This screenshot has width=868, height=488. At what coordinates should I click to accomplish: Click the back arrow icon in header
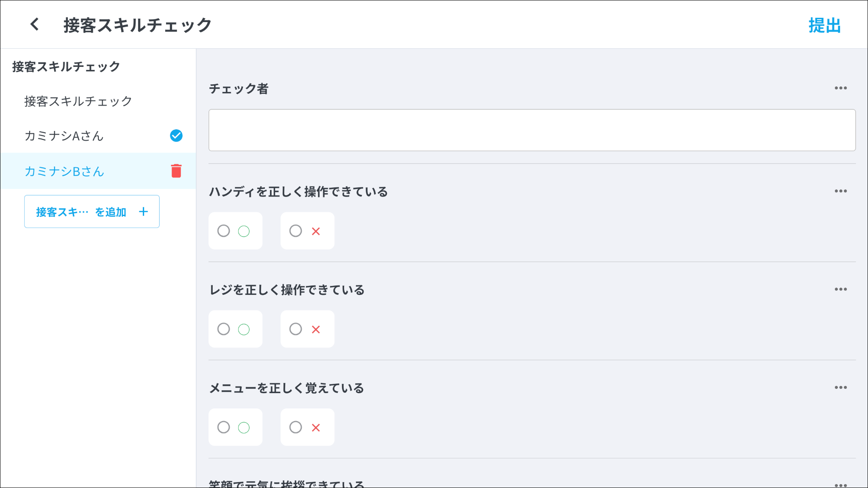pos(35,25)
